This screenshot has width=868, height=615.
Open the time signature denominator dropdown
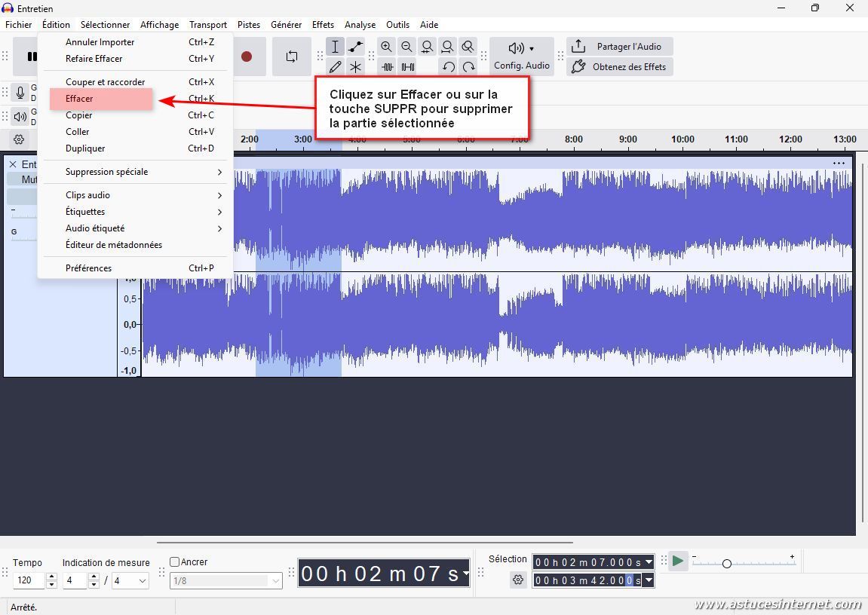130,580
